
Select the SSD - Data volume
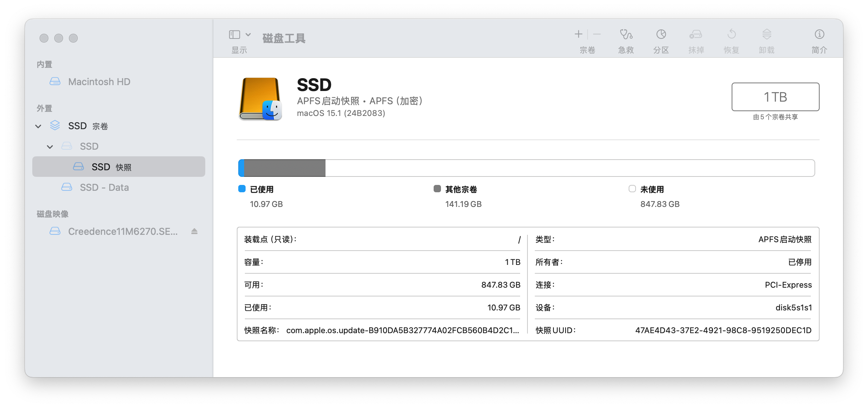click(x=104, y=187)
